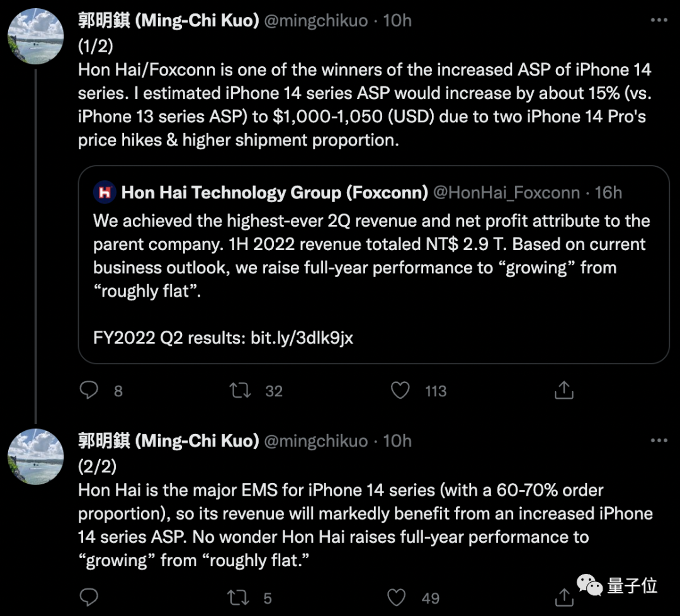Open @mingchikuo handle on first tweet
The image size is (680, 616).
coord(315,21)
